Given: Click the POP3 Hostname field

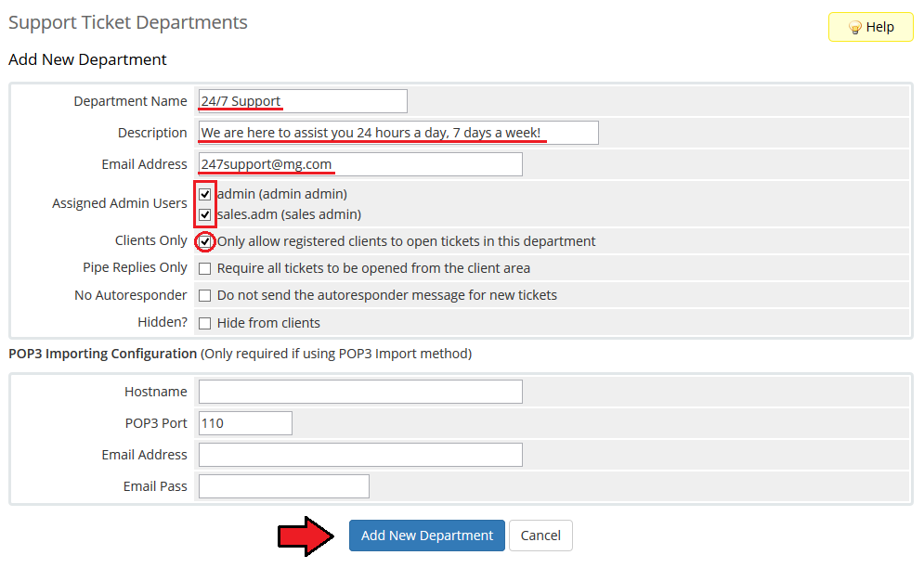Looking at the screenshot, I should pyautogui.click(x=360, y=392).
